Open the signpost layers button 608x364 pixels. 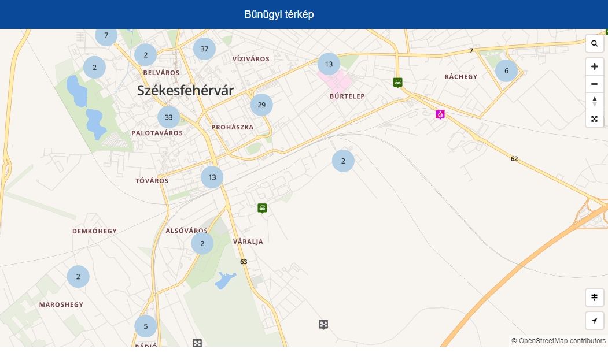click(x=594, y=298)
